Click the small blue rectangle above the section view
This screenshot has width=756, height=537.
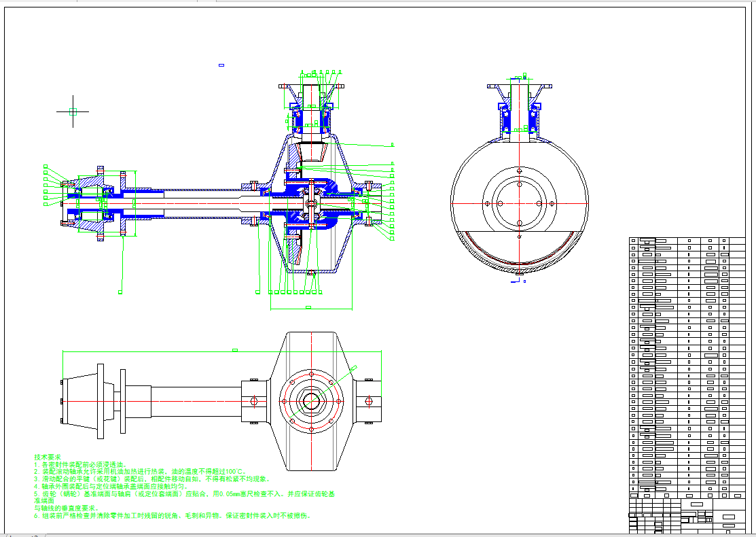coord(221,65)
